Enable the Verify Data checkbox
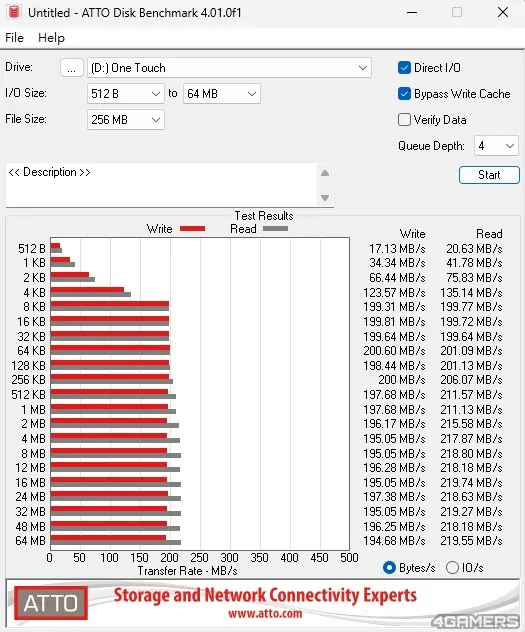This screenshot has width=525, height=632. 404,120
